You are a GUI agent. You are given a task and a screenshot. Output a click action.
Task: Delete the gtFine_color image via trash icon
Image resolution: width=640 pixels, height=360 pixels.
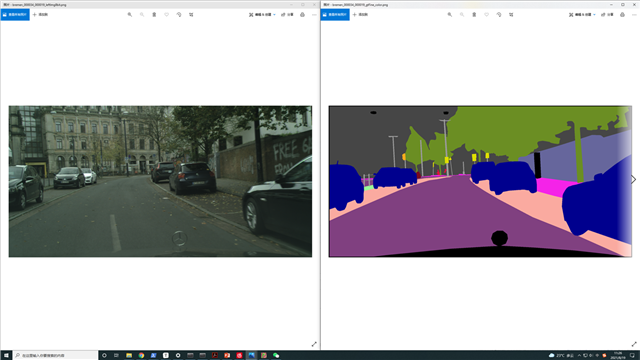point(474,14)
